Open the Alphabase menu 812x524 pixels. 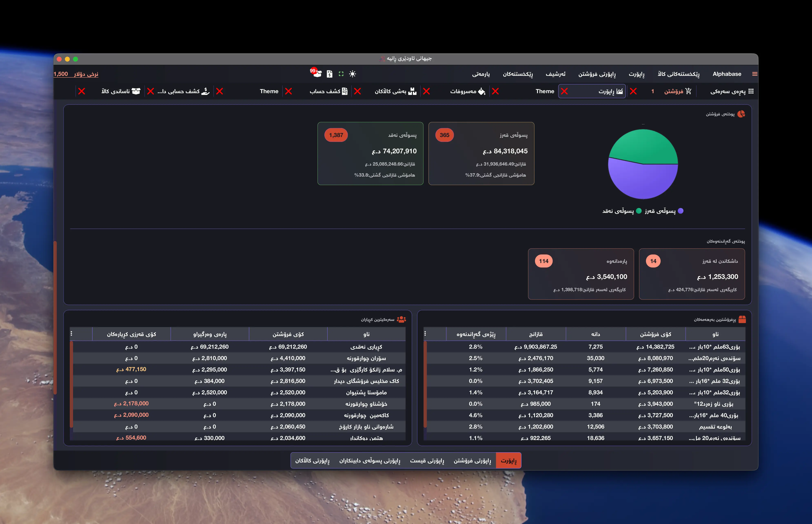click(727, 74)
